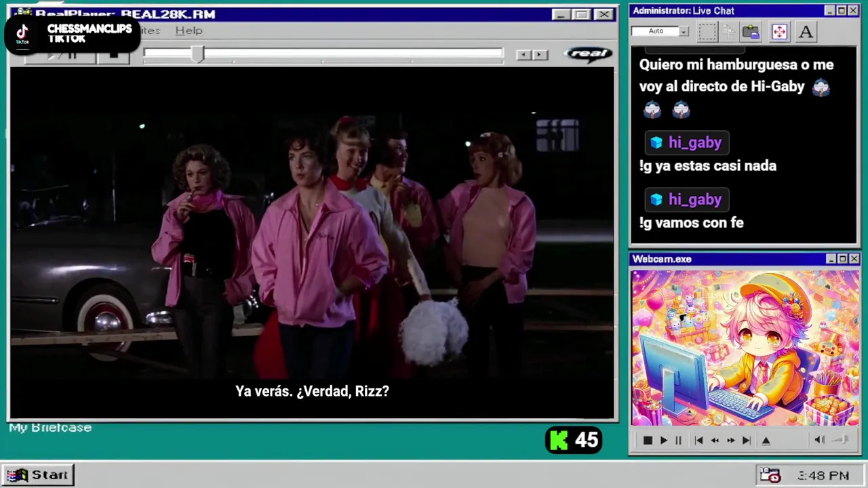Open the Auto dropdown in Live Chat
The width and height of the screenshot is (868, 488).
(684, 31)
